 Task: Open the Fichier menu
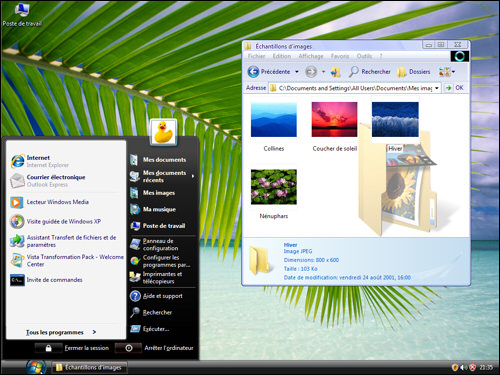pyautogui.click(x=256, y=56)
